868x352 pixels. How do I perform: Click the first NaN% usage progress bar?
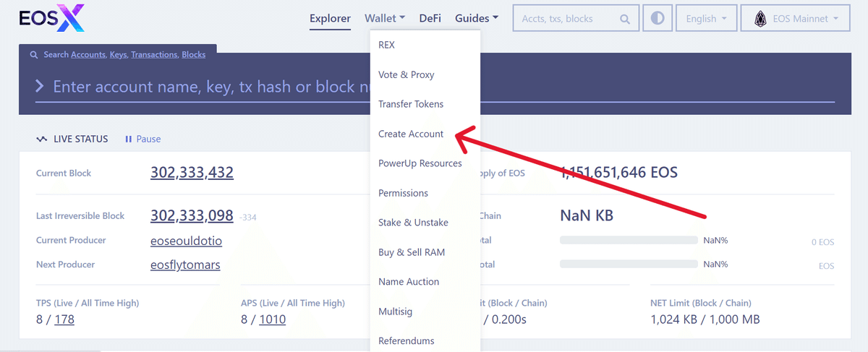(629, 240)
